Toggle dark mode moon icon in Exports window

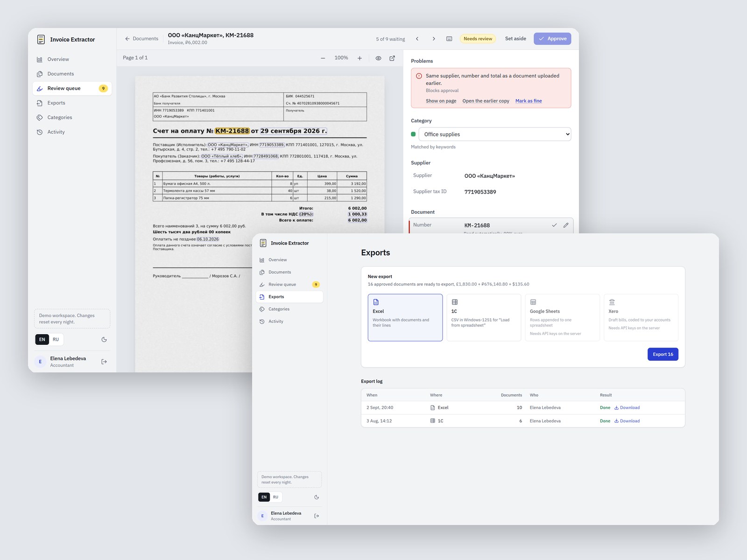click(x=317, y=497)
